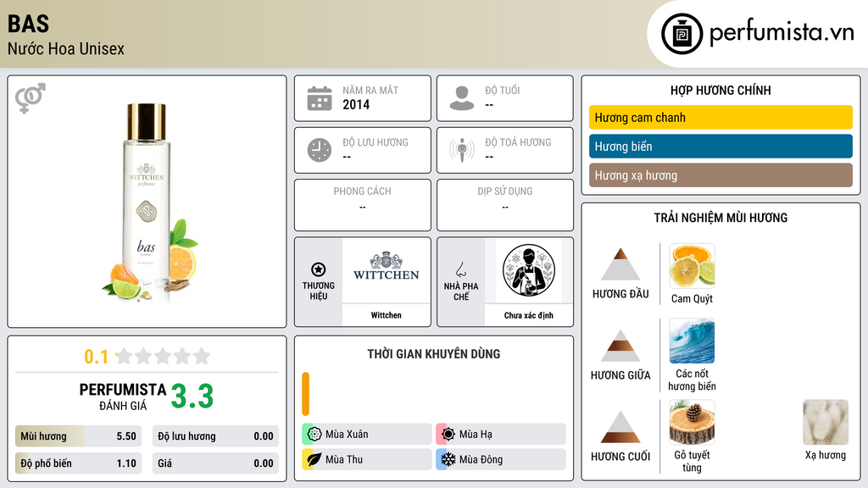This screenshot has height=488, width=868.
Task: Click the BAS perfume title
Action: [x=28, y=24]
